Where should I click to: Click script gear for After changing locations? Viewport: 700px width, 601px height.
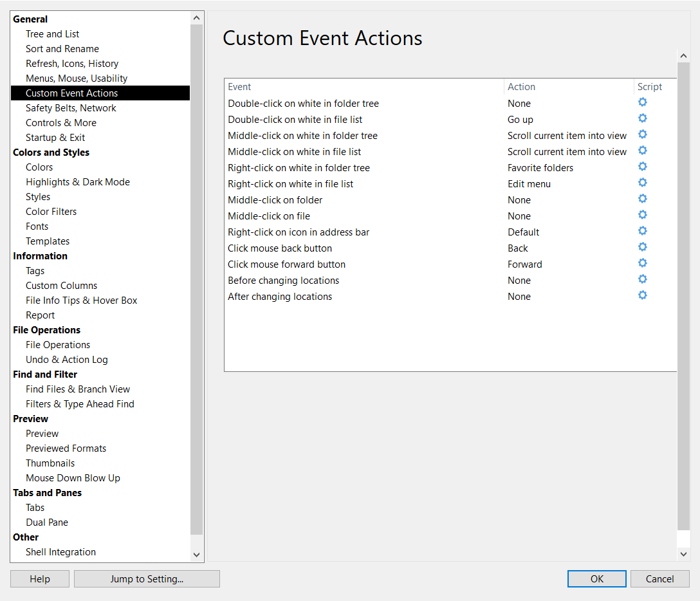pos(642,296)
